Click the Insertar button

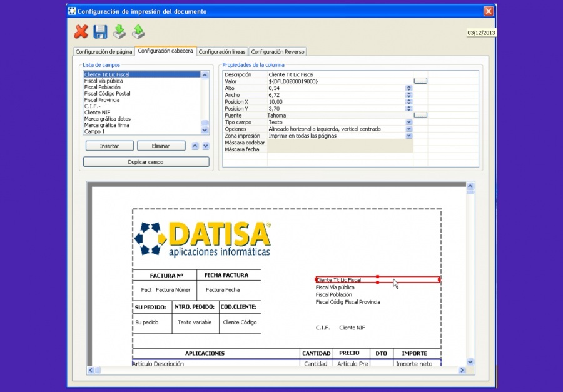click(x=109, y=146)
